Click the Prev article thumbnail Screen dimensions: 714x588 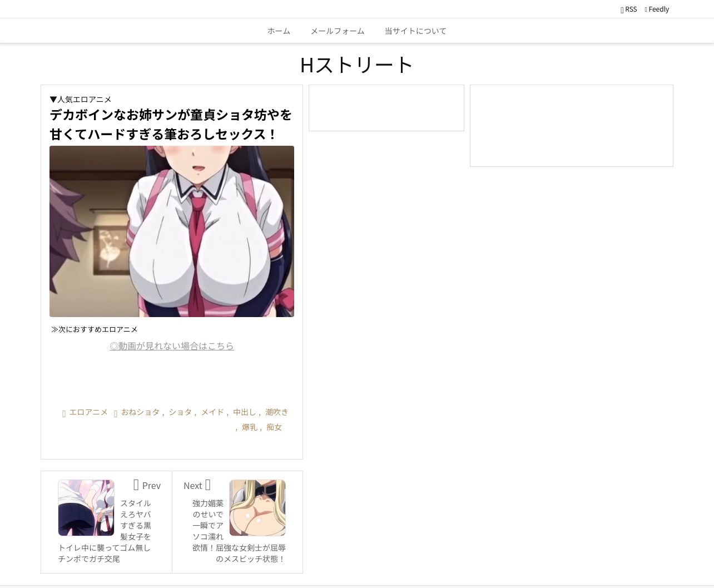pos(86,508)
